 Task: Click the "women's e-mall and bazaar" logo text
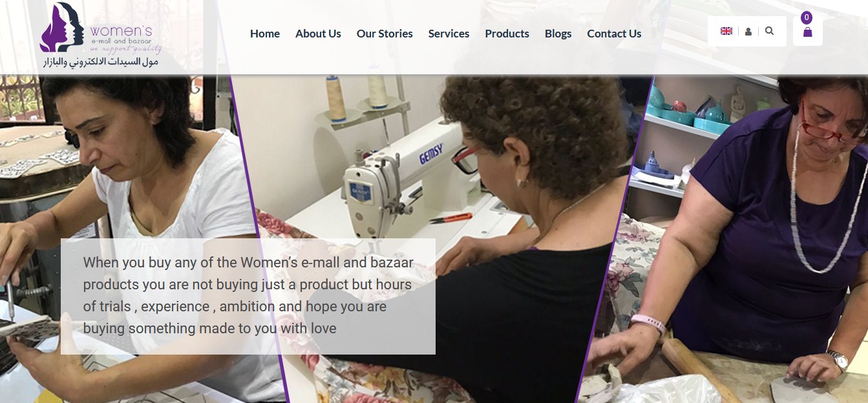(122, 35)
